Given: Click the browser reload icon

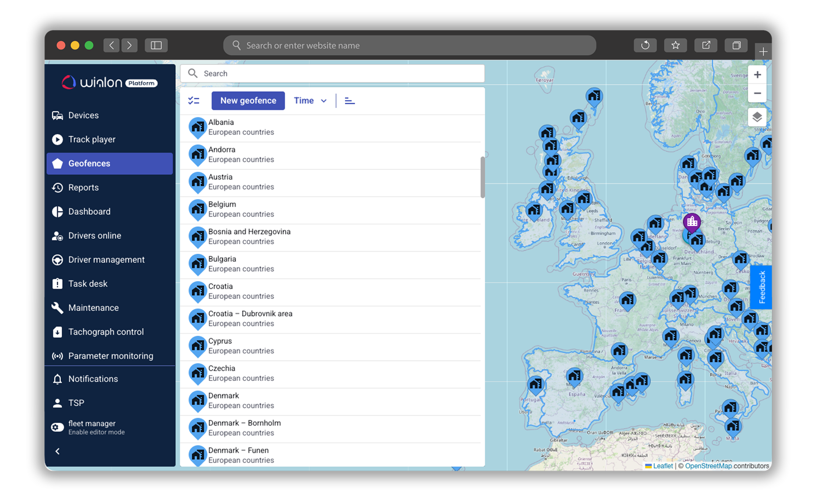Looking at the screenshot, I should [645, 46].
